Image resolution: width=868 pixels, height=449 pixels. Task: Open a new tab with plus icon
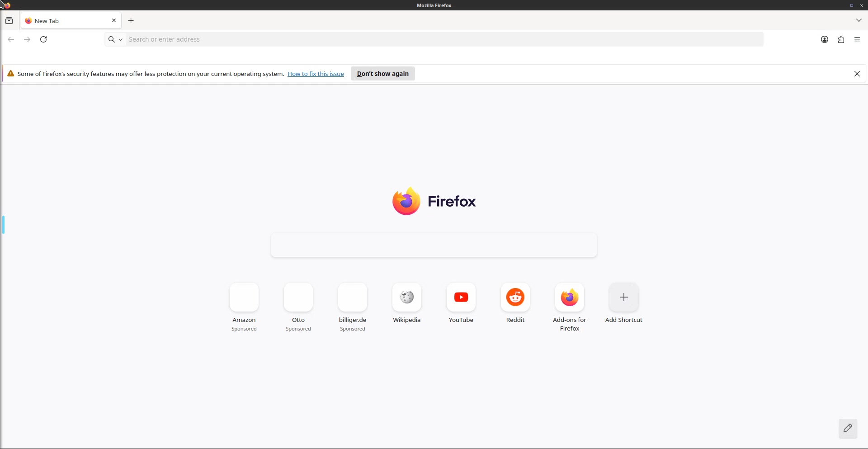pyautogui.click(x=131, y=21)
